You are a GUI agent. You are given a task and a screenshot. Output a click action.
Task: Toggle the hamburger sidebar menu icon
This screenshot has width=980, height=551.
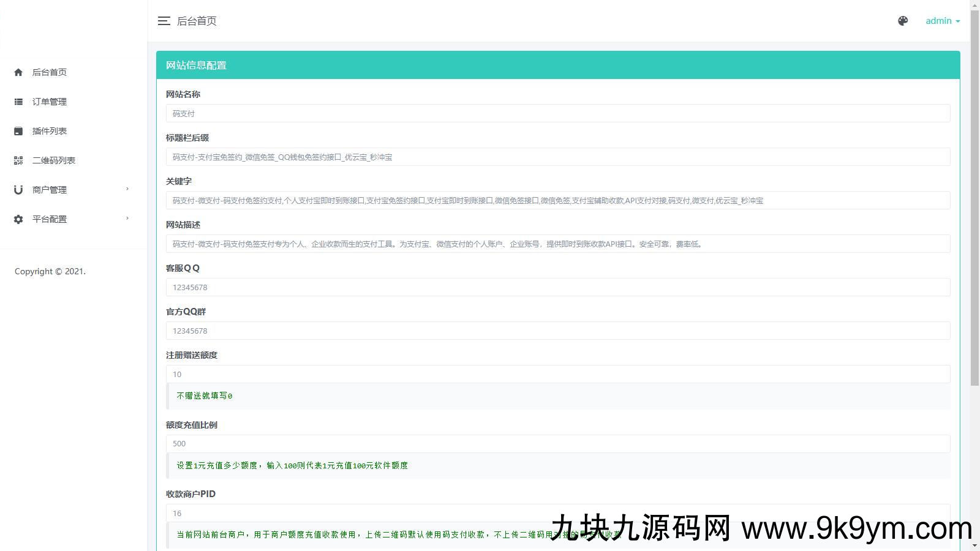164,21
